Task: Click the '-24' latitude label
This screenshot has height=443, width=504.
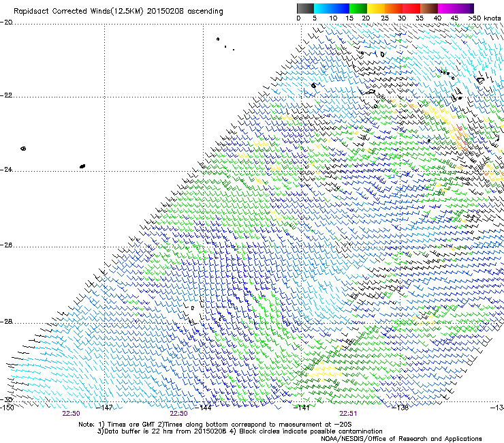Action: point(6,170)
